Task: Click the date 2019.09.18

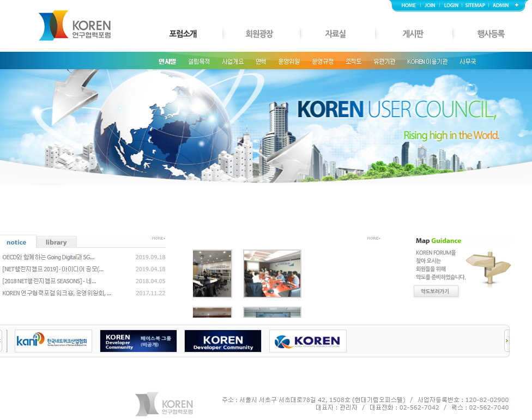Action: (x=150, y=257)
